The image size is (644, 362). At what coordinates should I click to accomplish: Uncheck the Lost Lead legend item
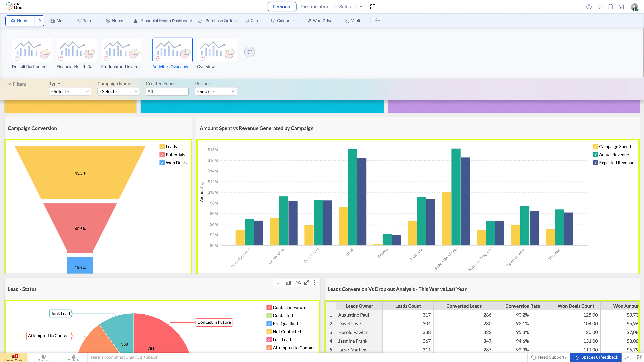(x=269, y=340)
